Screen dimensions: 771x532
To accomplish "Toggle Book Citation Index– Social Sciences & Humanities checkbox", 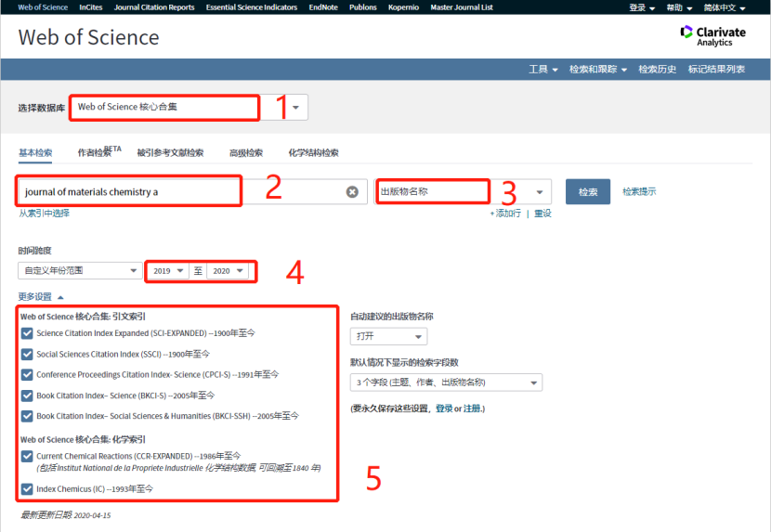I will click(27, 416).
